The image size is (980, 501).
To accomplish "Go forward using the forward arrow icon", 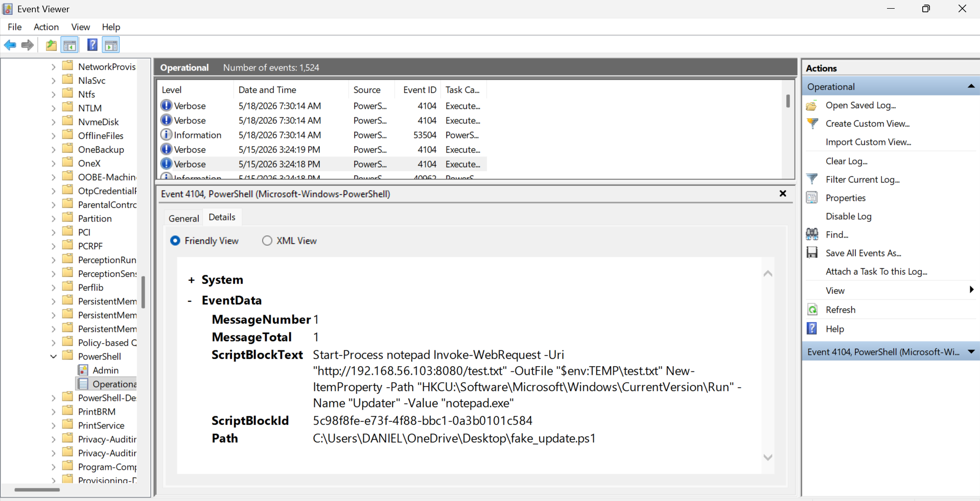I will coord(28,45).
